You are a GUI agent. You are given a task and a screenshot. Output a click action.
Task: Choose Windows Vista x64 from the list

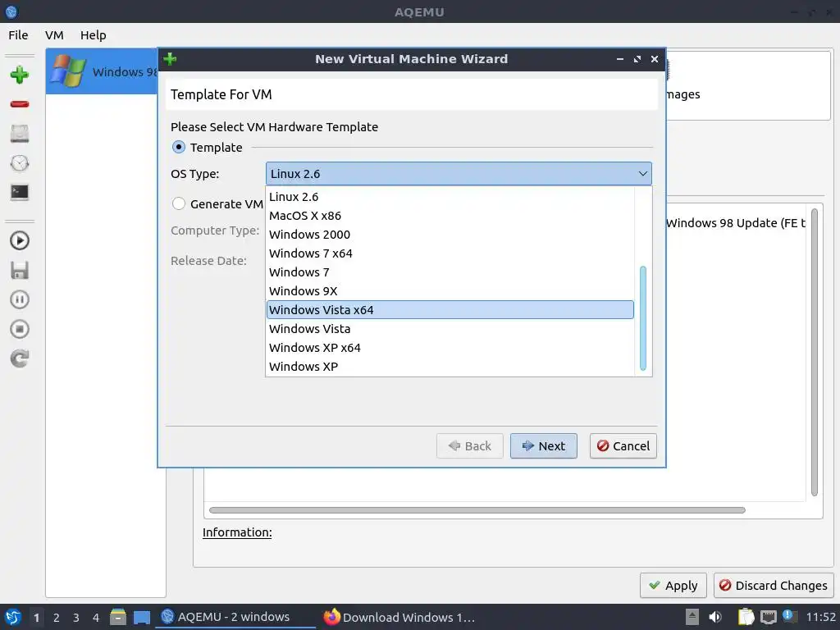point(450,309)
